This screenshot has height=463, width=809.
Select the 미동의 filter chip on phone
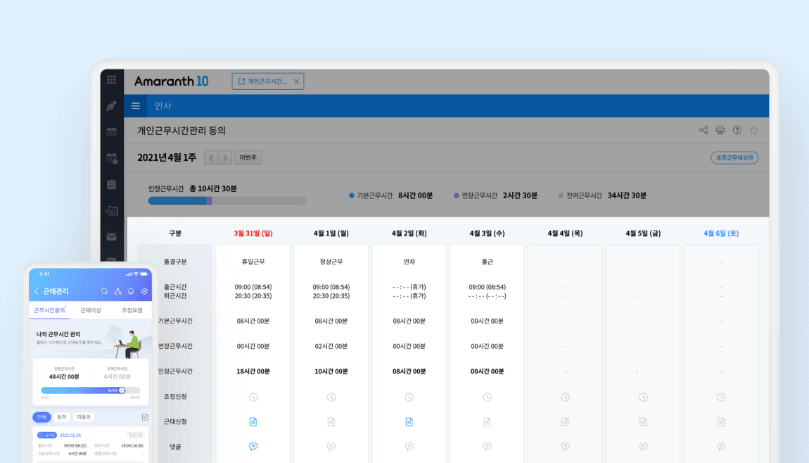tap(84, 417)
